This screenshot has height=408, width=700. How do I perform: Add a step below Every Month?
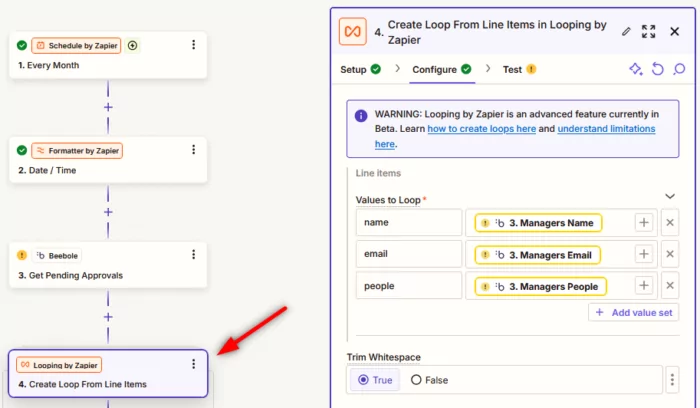coord(108,107)
